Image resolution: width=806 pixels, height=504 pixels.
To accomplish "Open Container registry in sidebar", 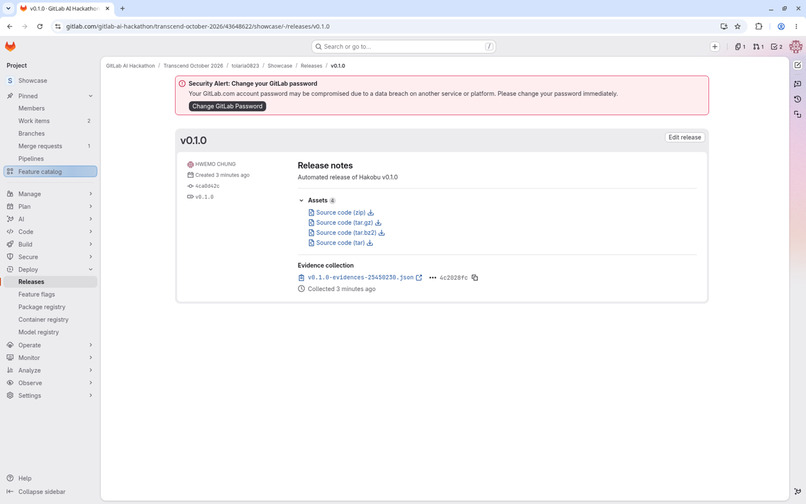I will click(x=50, y=319).
